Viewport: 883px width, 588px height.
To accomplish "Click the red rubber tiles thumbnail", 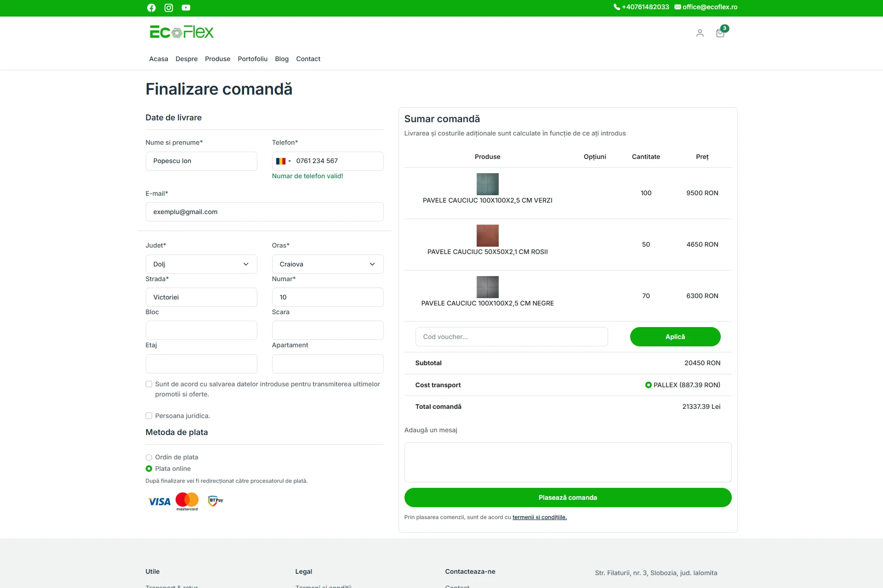I will click(487, 236).
